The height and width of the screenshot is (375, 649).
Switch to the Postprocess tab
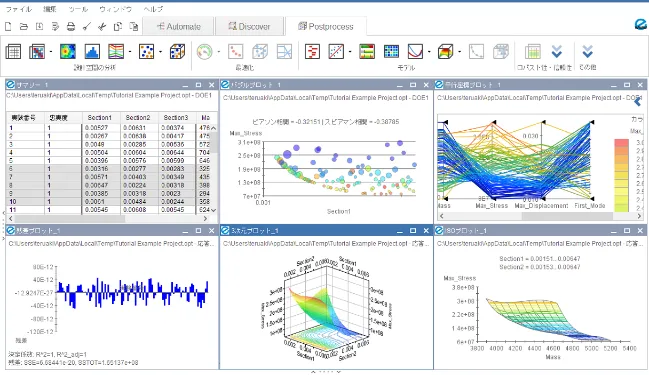click(326, 26)
